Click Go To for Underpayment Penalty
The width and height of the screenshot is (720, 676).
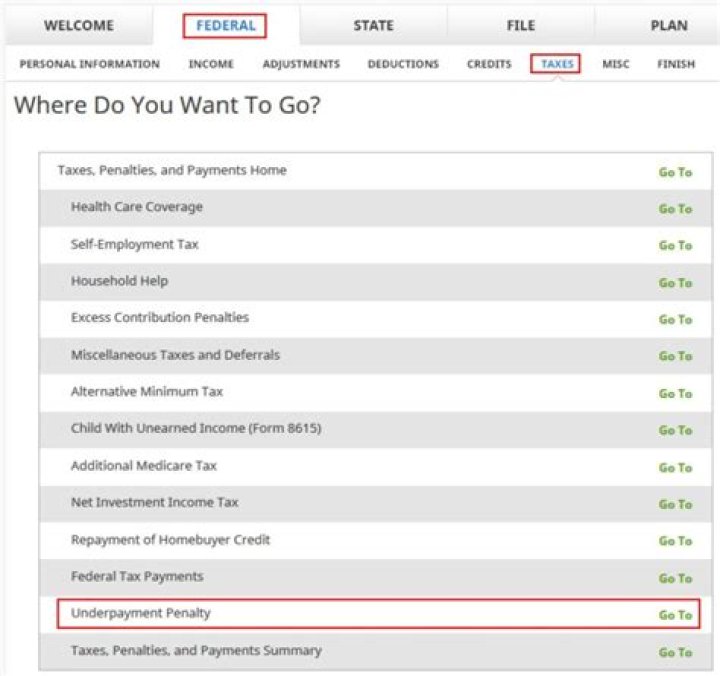[x=675, y=615]
